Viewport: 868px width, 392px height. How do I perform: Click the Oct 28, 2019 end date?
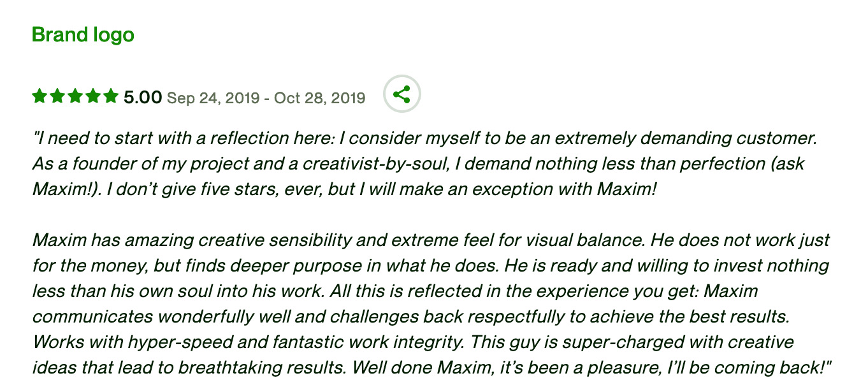tap(320, 98)
